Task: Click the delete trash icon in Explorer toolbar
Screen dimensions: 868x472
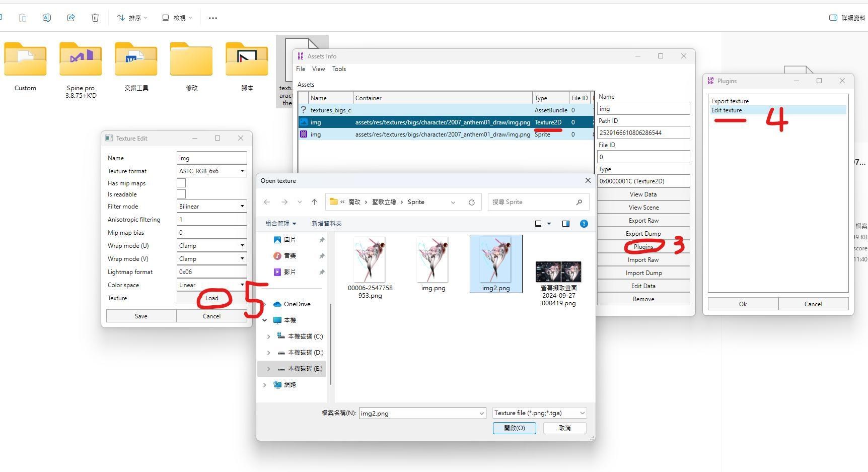Action: coord(95,18)
